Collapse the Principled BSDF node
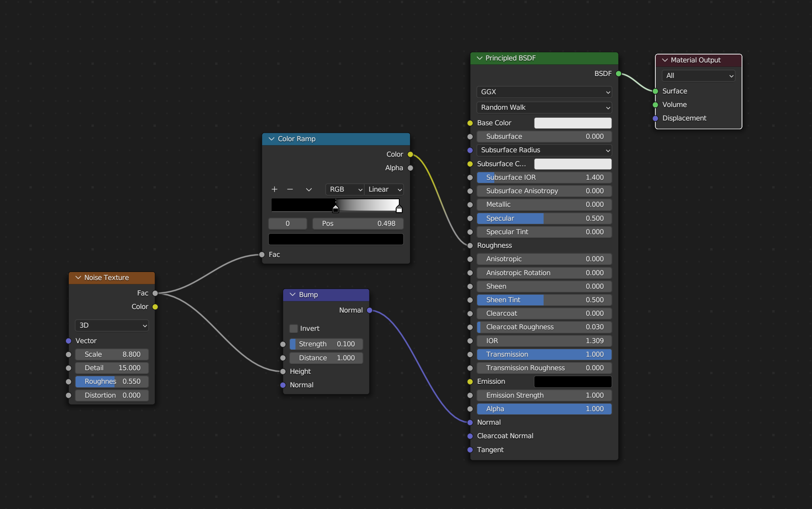Screen dimensions: 812x509 click(x=480, y=58)
